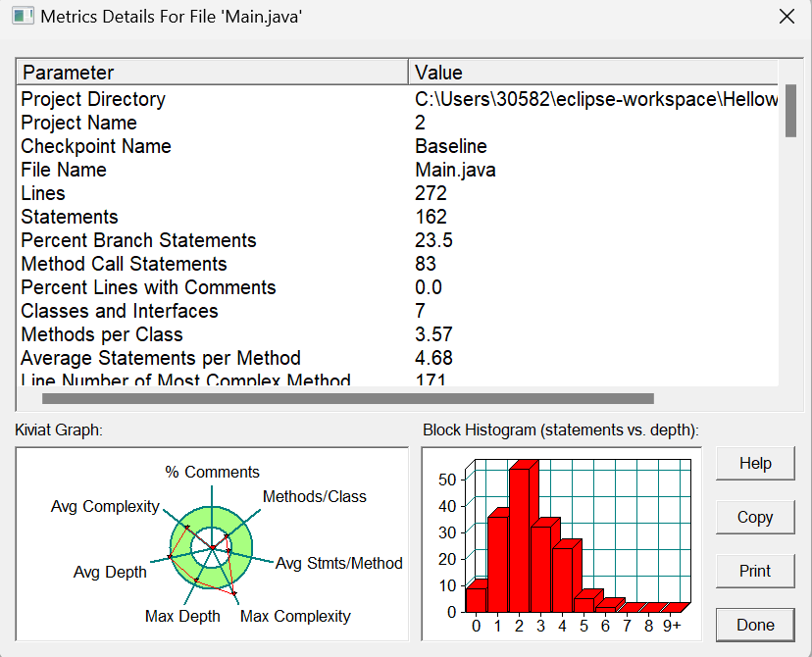Click the Method Call value 83

pyautogui.click(x=426, y=264)
